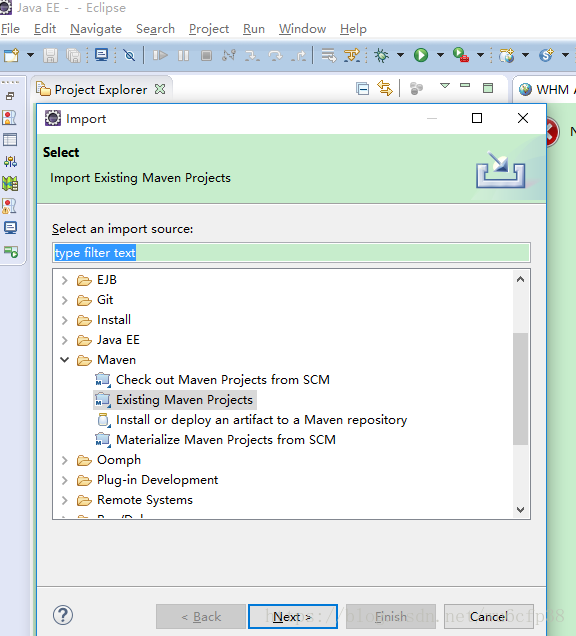Click the Suspend debug icon
The image size is (576, 636).
point(183,55)
